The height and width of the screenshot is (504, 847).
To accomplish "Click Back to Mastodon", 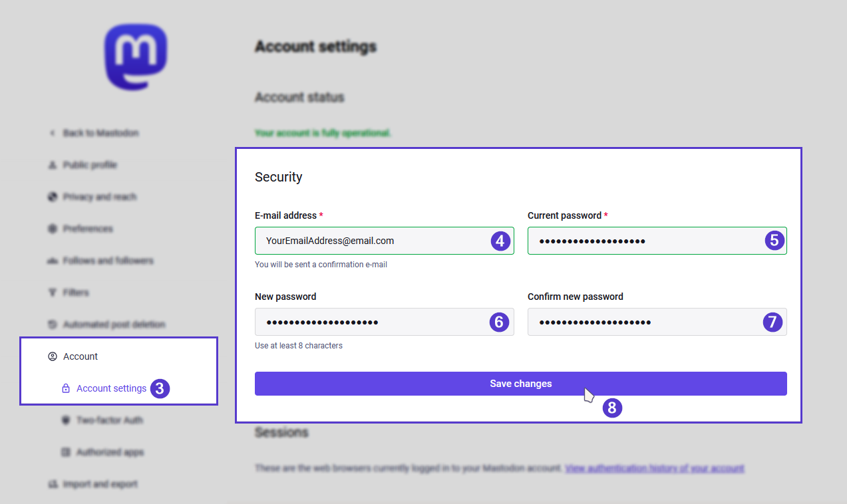I will (100, 133).
